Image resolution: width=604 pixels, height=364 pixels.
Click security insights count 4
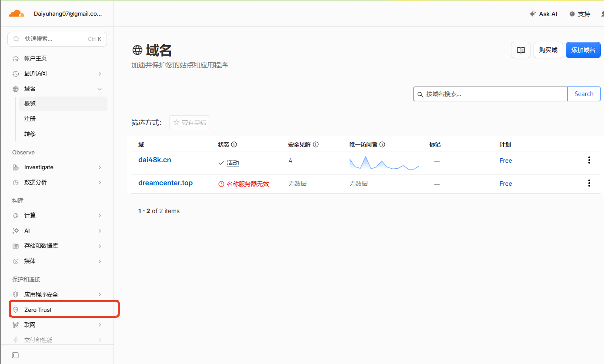[290, 160]
